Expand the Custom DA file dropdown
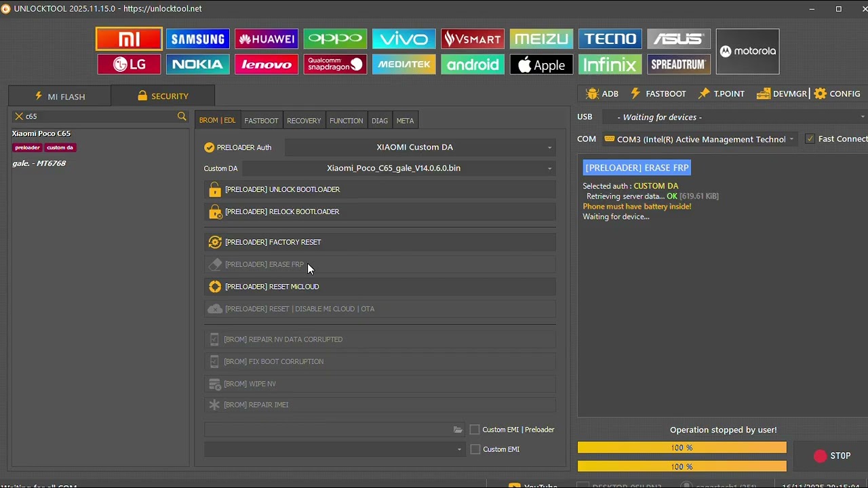868x488 pixels. (399, 168)
